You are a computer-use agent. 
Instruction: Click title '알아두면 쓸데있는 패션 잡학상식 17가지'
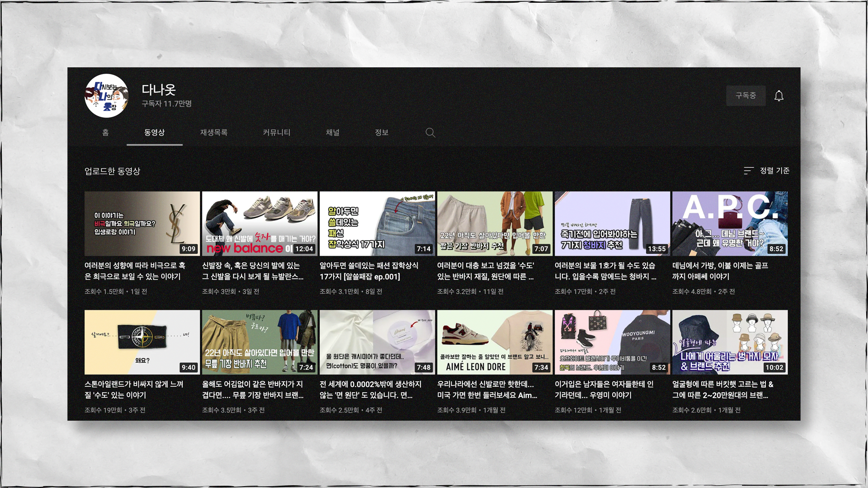369,271
